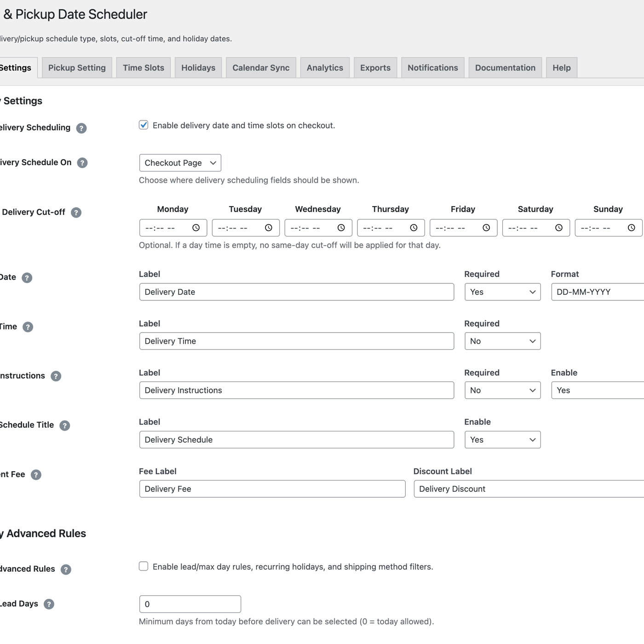Open help tooltip for Fee row
Image resolution: width=644 pixels, height=644 pixels.
tap(36, 475)
